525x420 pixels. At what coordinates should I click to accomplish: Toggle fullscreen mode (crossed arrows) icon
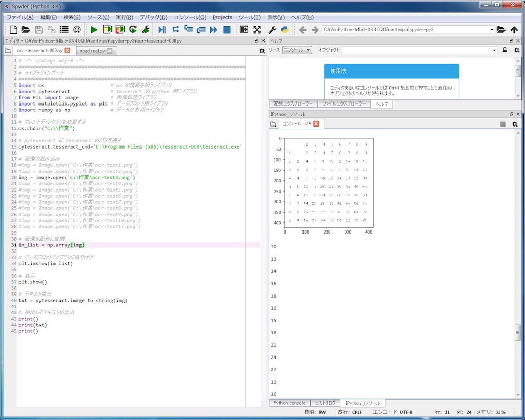257,30
